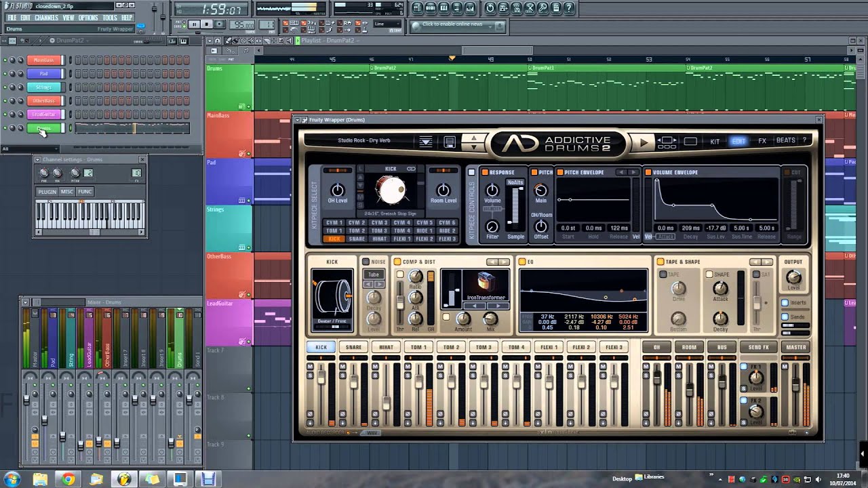
Task: Open the preset browser dropdown beside Studio Rock
Action: (426, 142)
